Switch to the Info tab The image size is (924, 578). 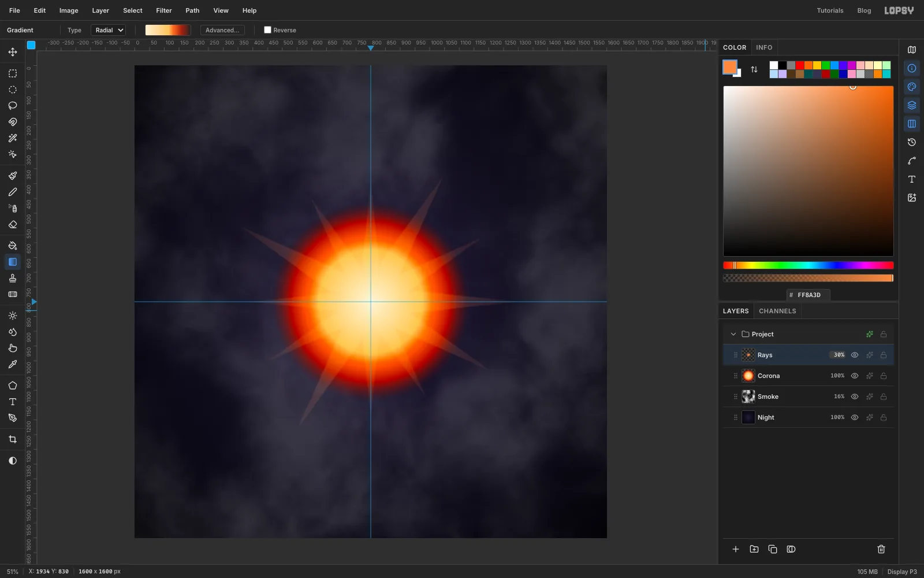click(x=764, y=47)
